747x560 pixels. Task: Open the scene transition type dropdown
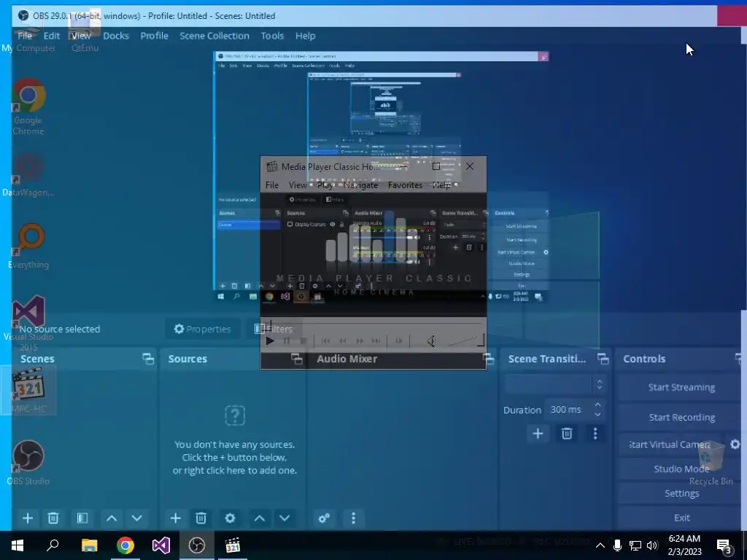tap(555, 384)
